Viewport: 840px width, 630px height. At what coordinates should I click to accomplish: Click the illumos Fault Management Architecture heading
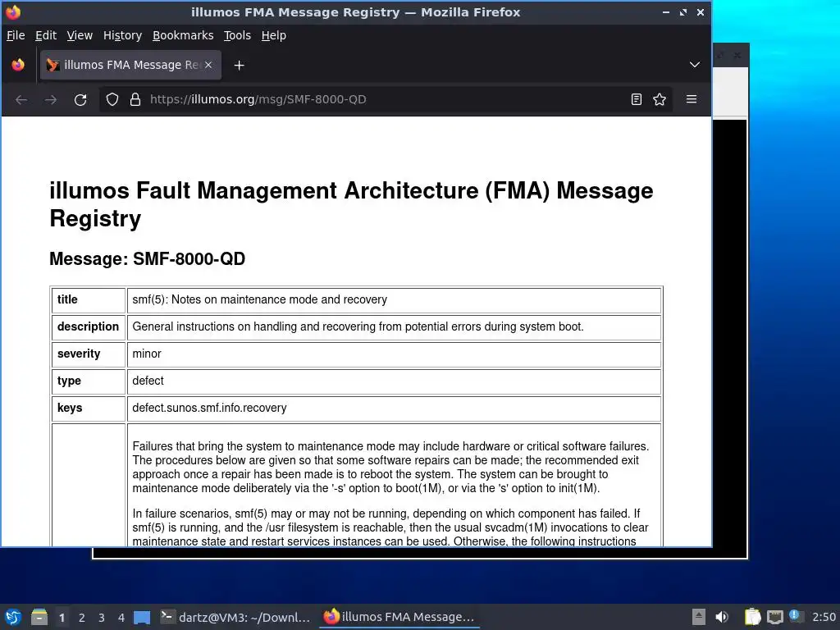[351, 204]
